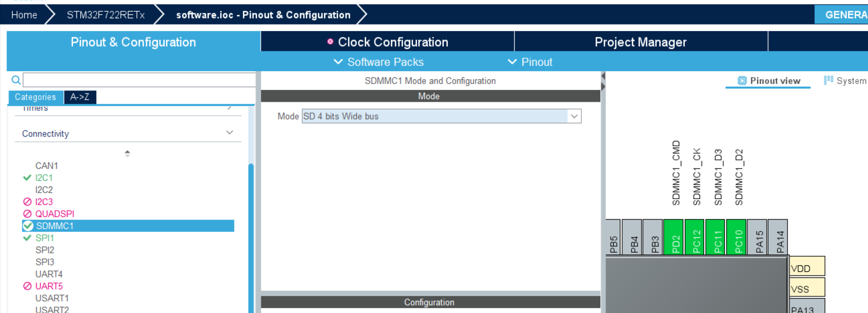Expand the Software Packs menu
Image resolution: width=868 pixels, height=313 pixels.
click(x=379, y=62)
